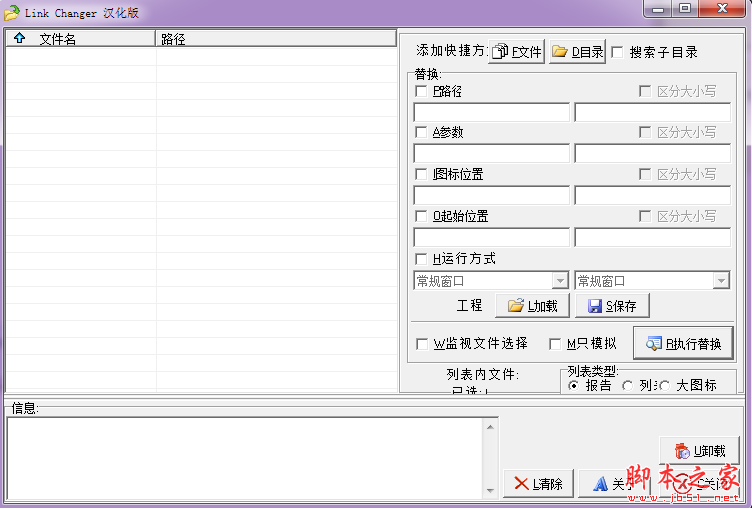Click the R执行替换 execute replace button
752x509 pixels.
tap(683, 343)
